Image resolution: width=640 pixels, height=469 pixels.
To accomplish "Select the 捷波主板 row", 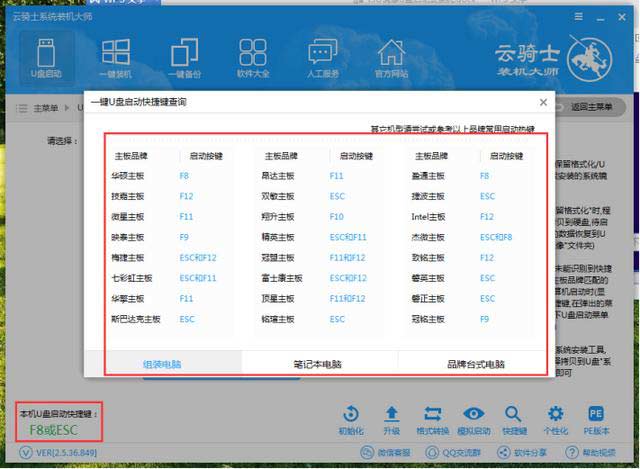I will point(471,196).
